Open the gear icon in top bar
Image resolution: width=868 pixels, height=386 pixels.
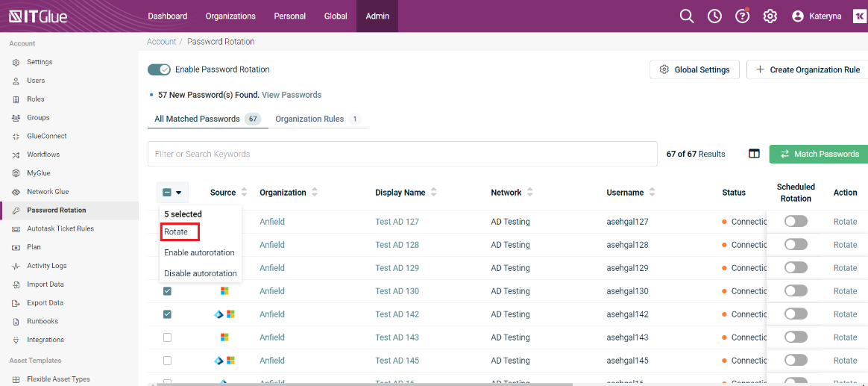coord(770,16)
